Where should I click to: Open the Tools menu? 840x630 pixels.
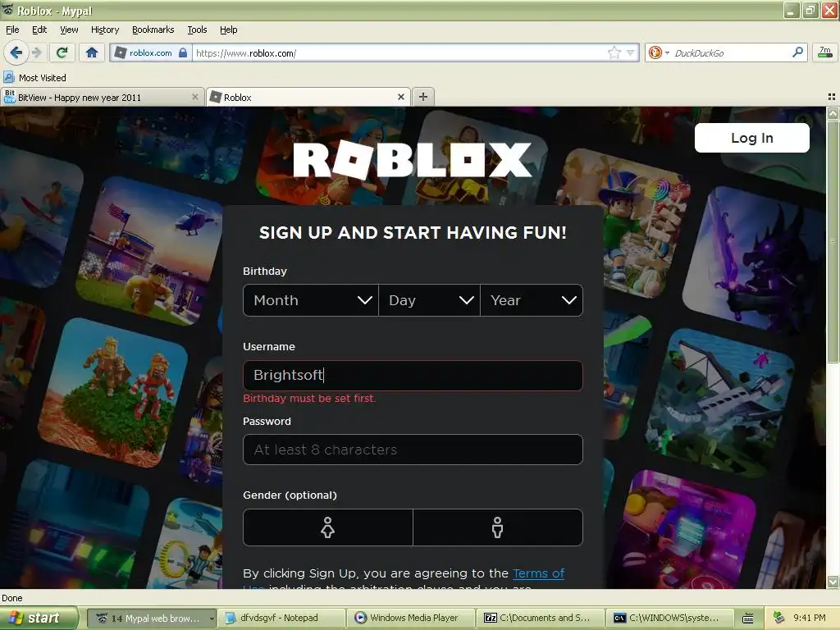(x=197, y=30)
